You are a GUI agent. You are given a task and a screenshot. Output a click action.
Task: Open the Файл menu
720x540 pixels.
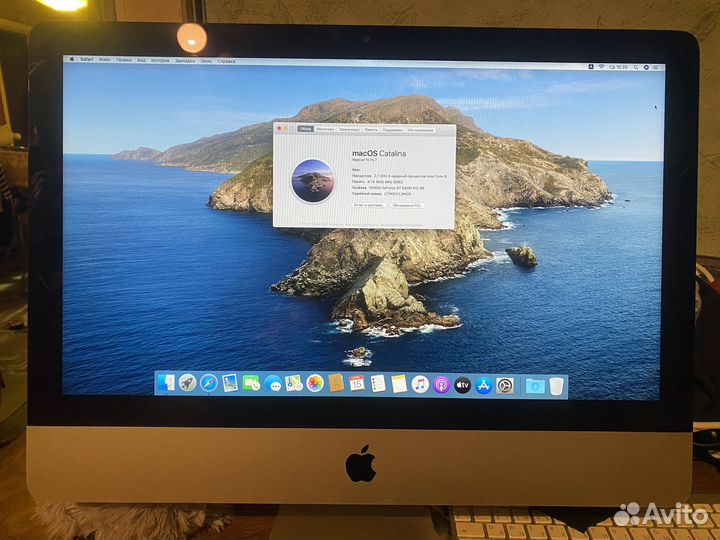tap(104, 60)
